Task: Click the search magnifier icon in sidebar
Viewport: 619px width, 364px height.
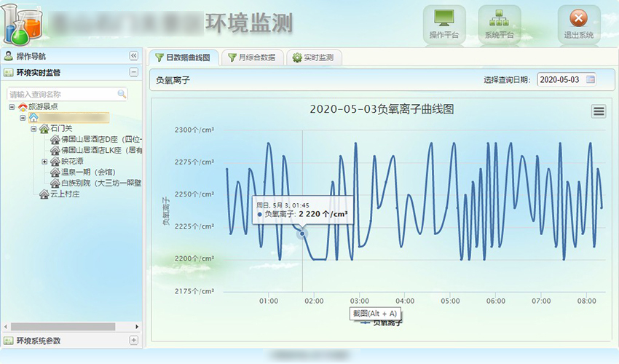Action: (x=122, y=94)
